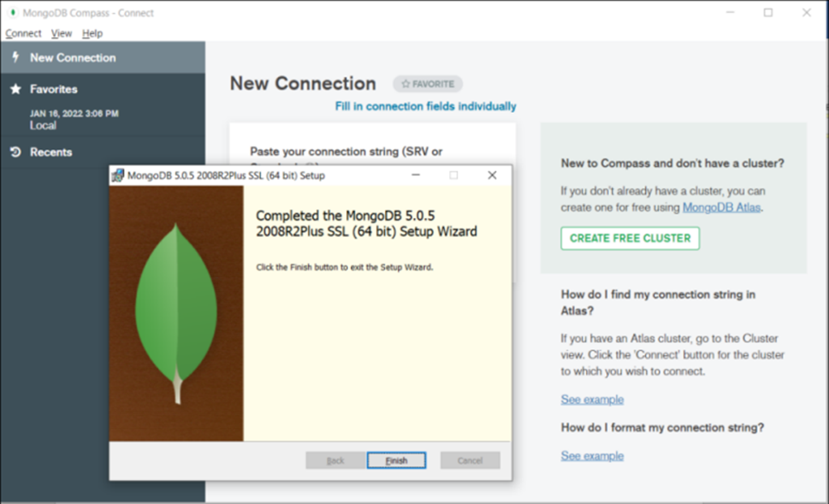Minimize the MongoDB Compass window
This screenshot has height=504, width=829.
coord(730,13)
